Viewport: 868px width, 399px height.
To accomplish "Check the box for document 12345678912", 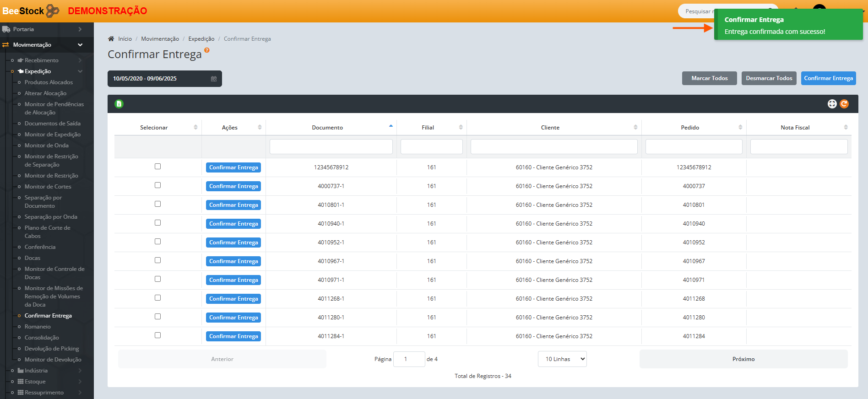I will pyautogui.click(x=157, y=167).
